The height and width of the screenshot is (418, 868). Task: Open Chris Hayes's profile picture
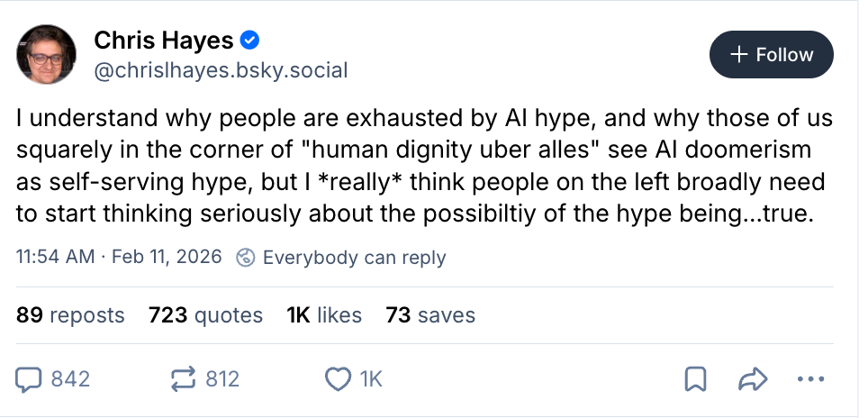click(x=47, y=54)
